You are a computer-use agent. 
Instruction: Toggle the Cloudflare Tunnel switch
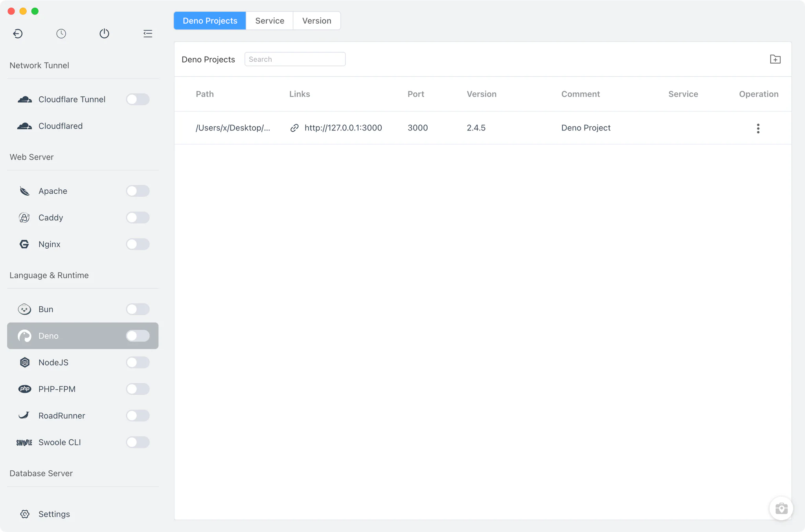138,99
